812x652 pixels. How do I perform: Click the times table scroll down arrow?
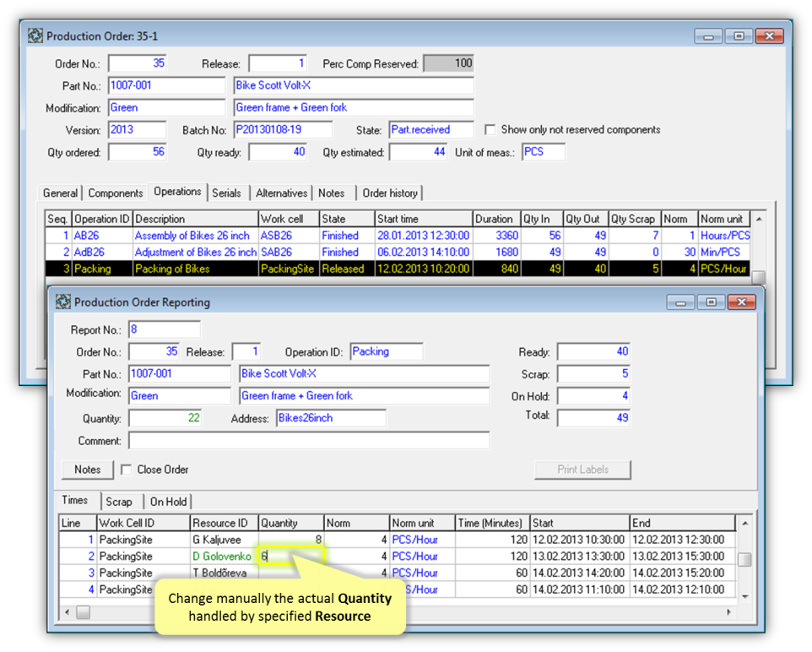coord(744,597)
